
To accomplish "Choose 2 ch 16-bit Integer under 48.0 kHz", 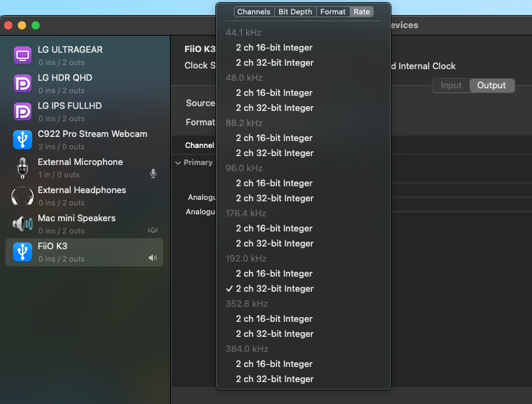I will 303,93.
